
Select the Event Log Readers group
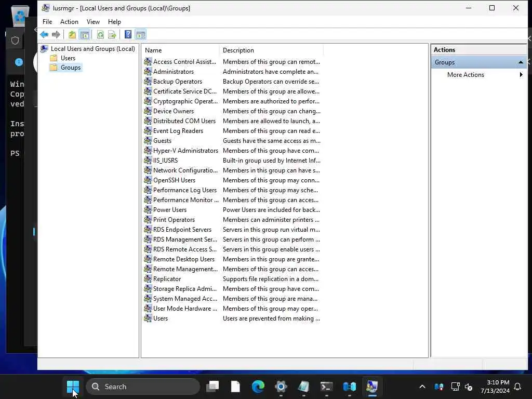click(178, 130)
